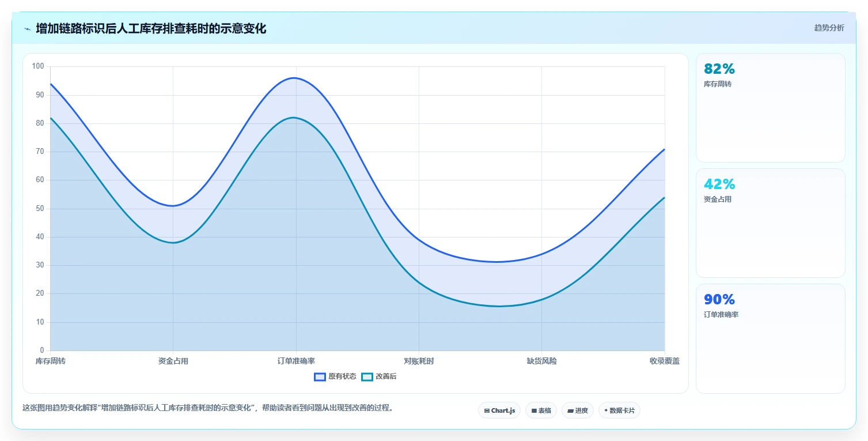This screenshot has height=441, width=868.
Task: Click the 对账耗时 x-axis label
Action: 419,361
